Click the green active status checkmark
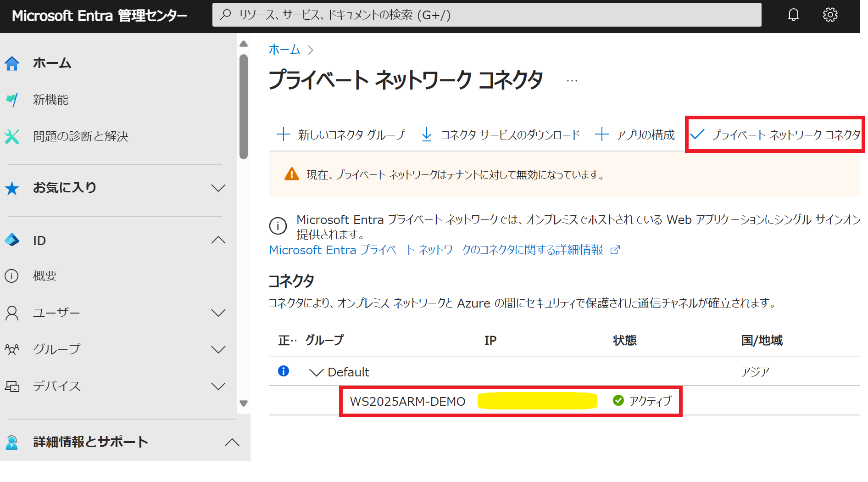The width and height of the screenshot is (868, 482). 618,400
